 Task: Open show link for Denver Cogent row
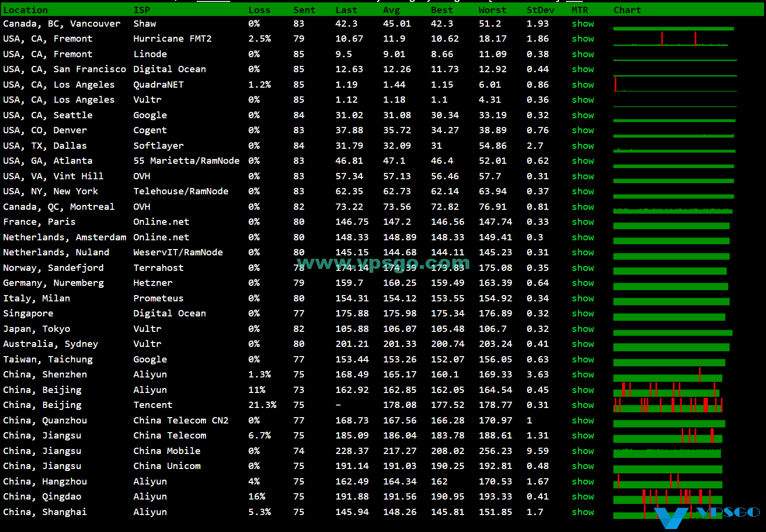tap(582, 130)
